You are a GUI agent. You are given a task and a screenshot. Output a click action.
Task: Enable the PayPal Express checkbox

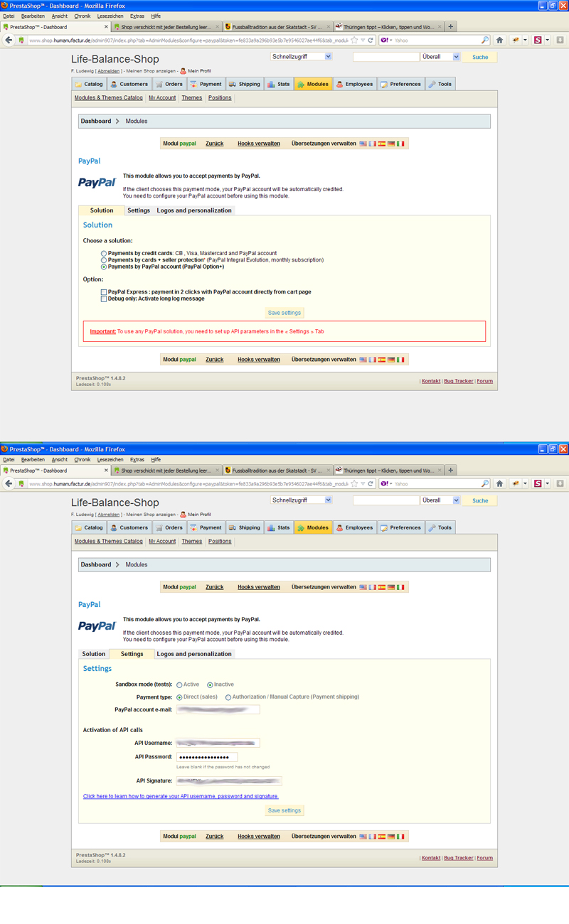(104, 292)
